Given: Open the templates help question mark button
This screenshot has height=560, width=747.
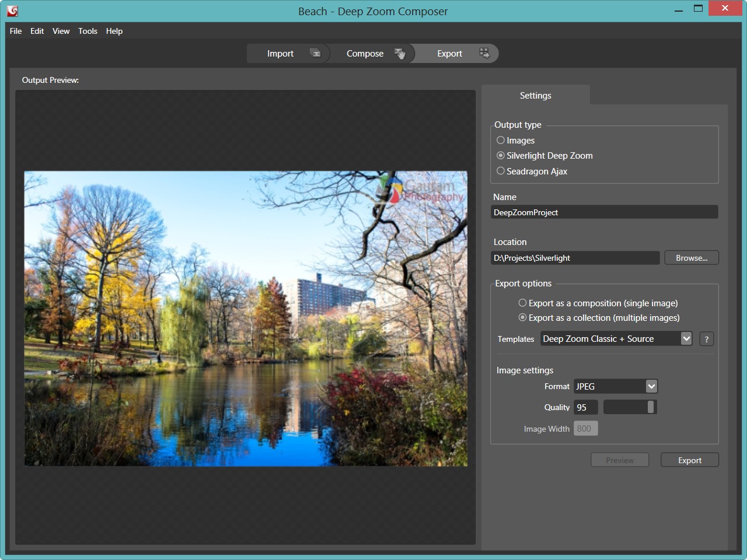Looking at the screenshot, I should (706, 339).
